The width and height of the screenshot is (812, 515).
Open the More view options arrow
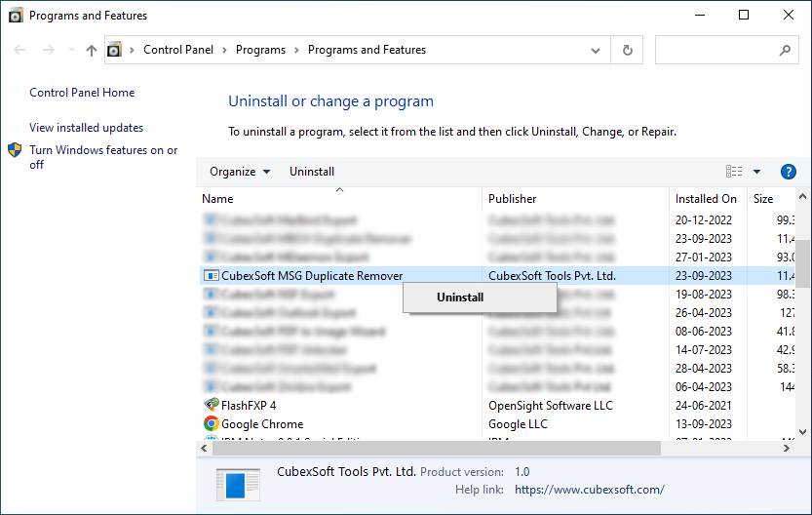pos(756,172)
